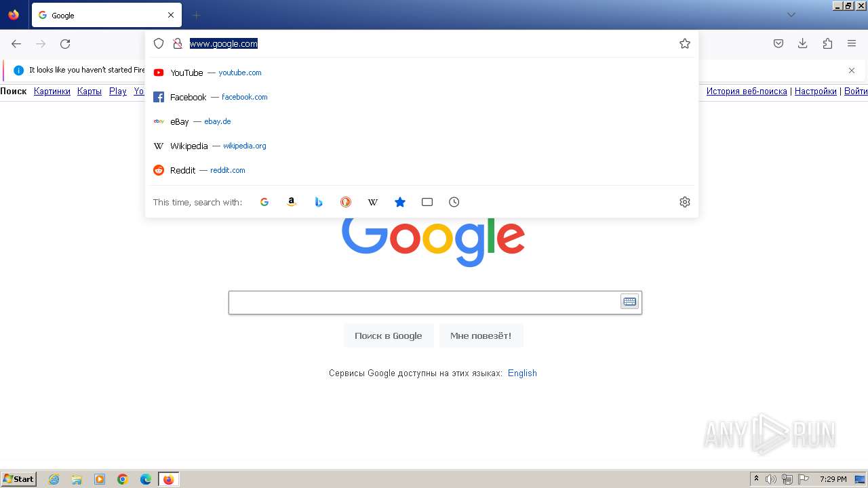This screenshot has width=868, height=488.
Task: Search with Google one-off icon
Action: pyautogui.click(x=264, y=202)
